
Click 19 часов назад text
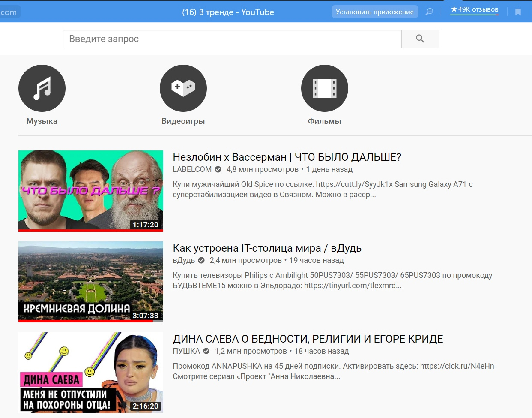click(x=317, y=260)
